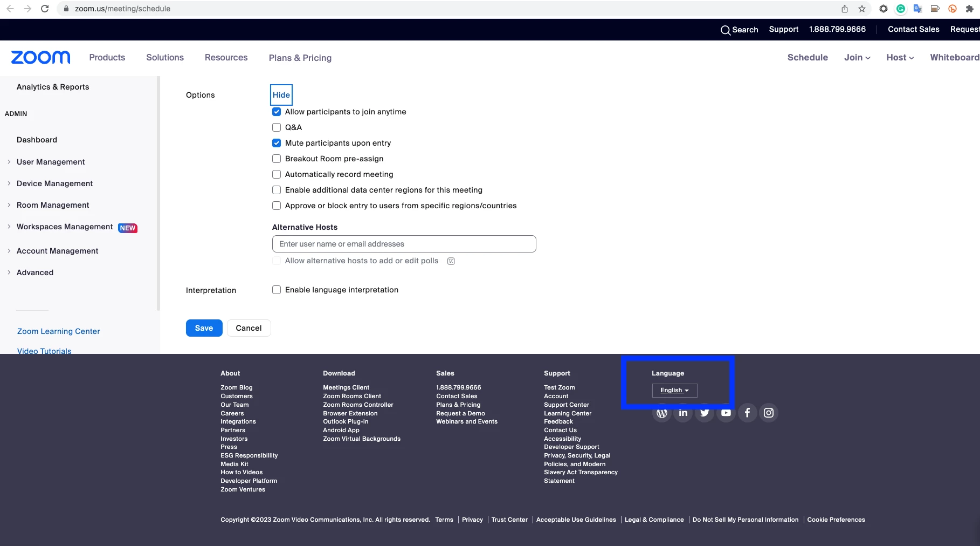The height and width of the screenshot is (546, 980).
Task: Click the Cancel button
Action: click(x=249, y=328)
